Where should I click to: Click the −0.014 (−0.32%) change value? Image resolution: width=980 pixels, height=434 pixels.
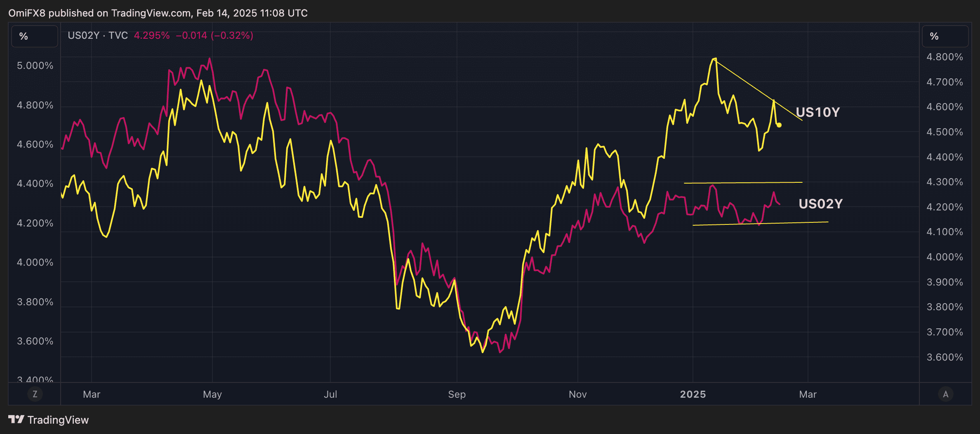(214, 35)
